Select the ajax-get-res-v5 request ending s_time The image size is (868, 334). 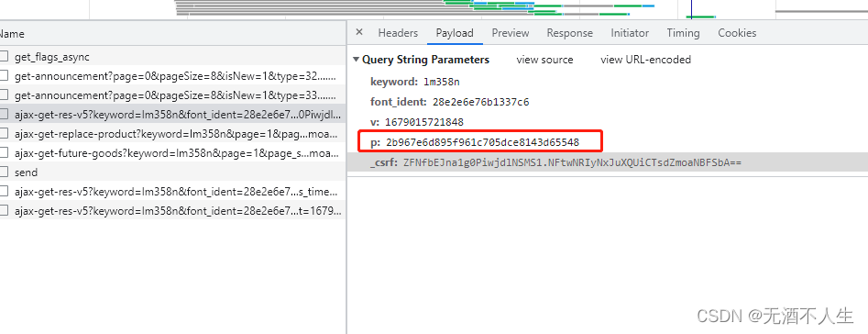tap(172, 192)
